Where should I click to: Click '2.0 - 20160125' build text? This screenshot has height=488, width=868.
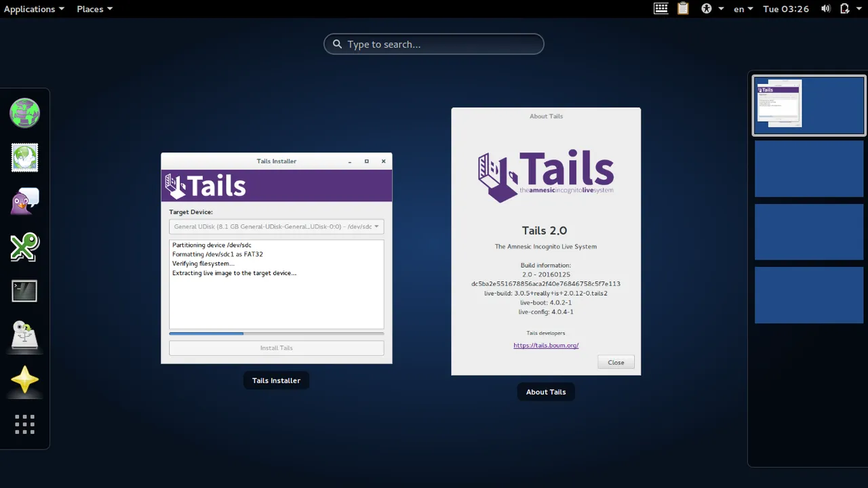546,274
